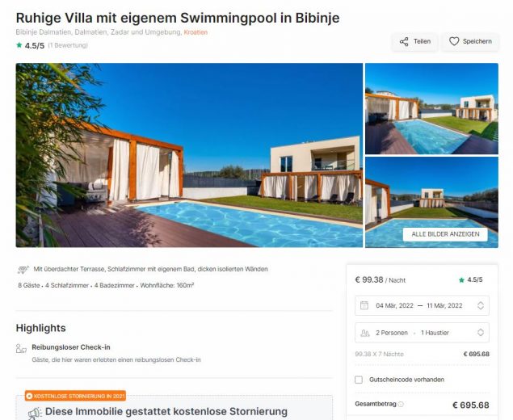Viewport: 513px width, 420px height.
Task: Click the megaphone icon in the cancellation banner
Action: [x=35, y=413]
